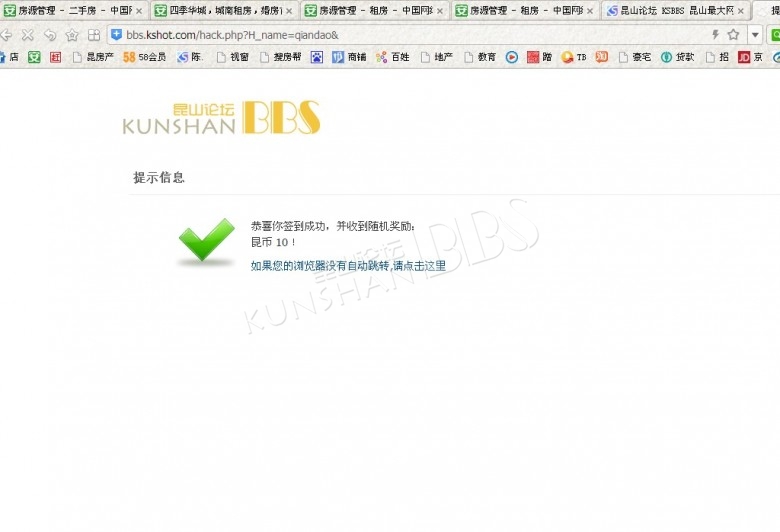Open the orange icon bookmark after TB
The width and height of the screenshot is (780, 532).
click(602, 57)
